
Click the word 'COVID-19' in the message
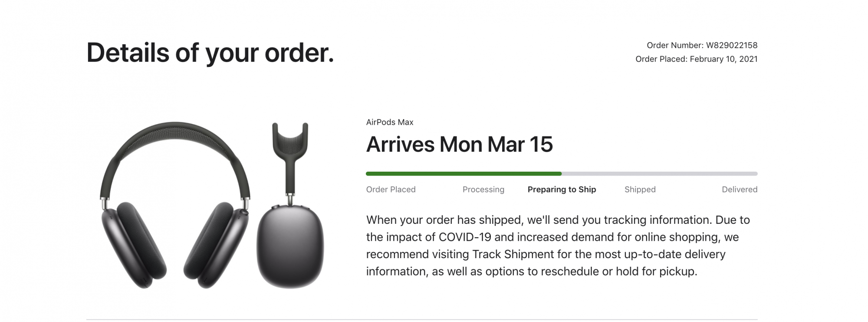[x=465, y=237]
